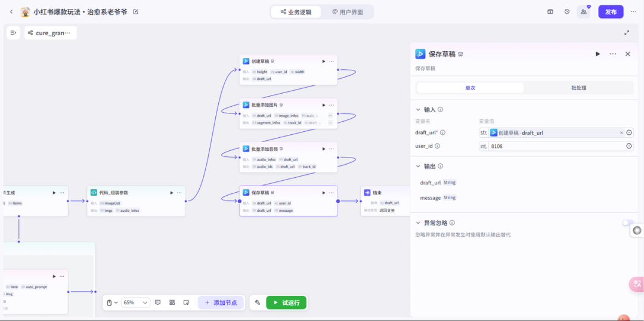Add a comment with the toolbar comment icon
This screenshot has height=321, width=644.
[x=158, y=303]
